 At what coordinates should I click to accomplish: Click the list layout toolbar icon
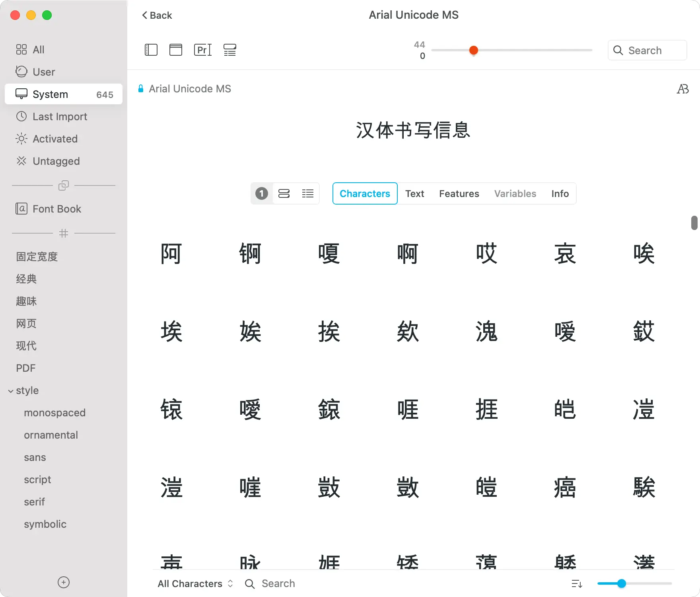pos(229,50)
